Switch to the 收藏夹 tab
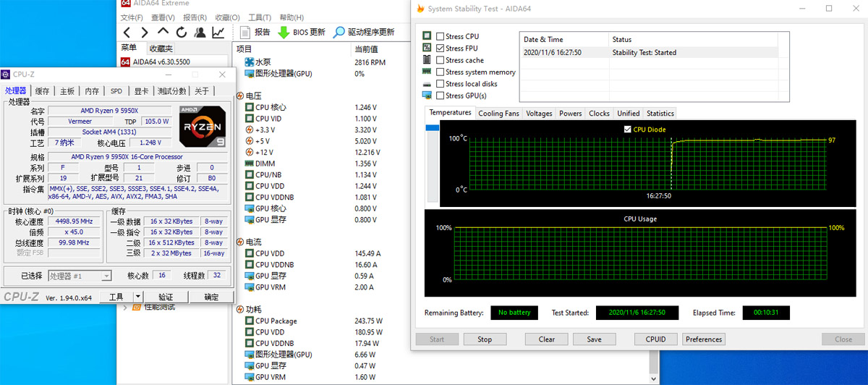Screen dimensions: 868x385 (161, 48)
